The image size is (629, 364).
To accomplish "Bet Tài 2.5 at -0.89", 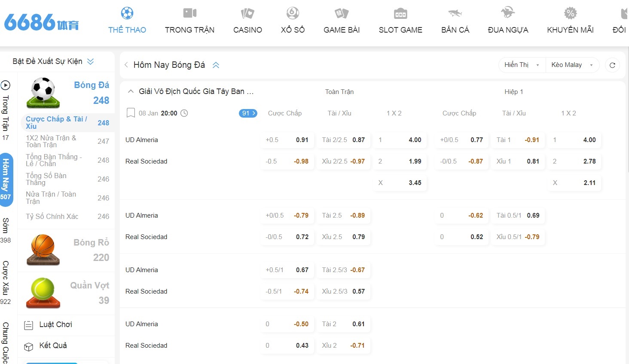I will (x=344, y=215).
